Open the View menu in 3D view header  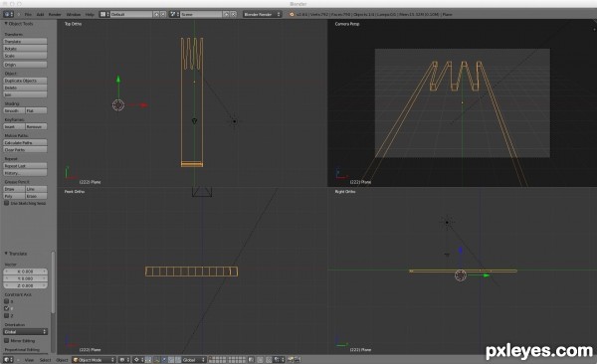pyautogui.click(x=29, y=360)
